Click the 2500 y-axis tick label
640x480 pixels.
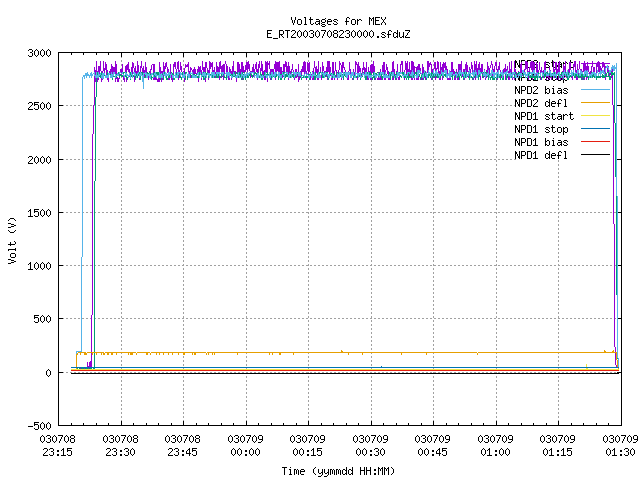40,106
